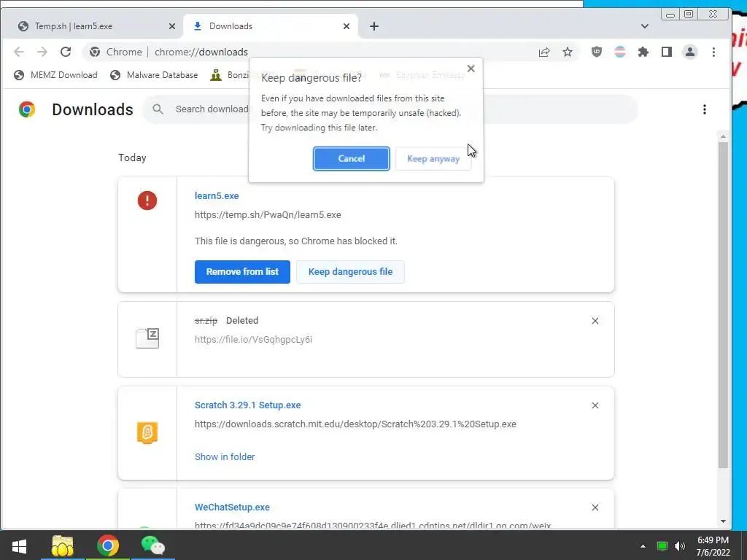Open the Extensions puzzle piece menu
Viewport: 747px width, 560px height.
[x=643, y=52]
